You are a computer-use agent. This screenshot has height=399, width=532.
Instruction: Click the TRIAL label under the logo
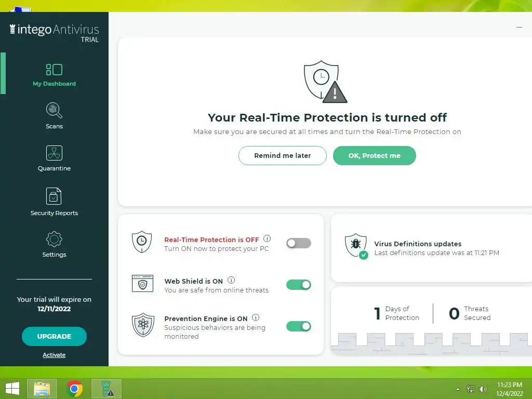(89, 39)
